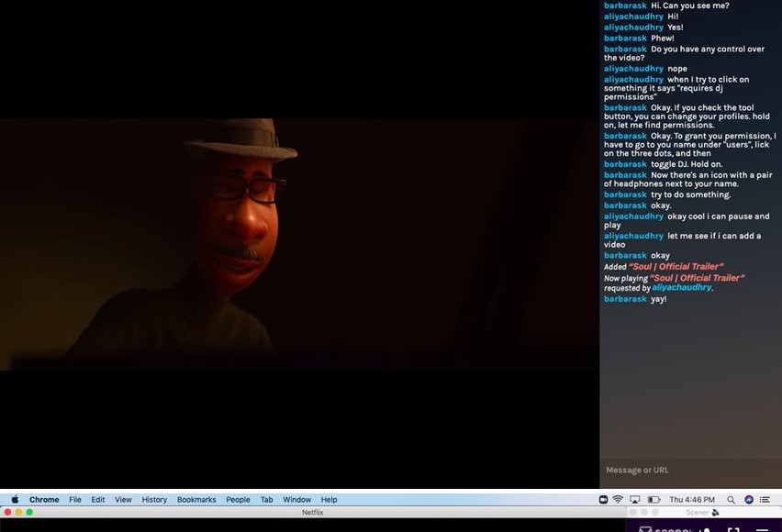Click the message about the headphones icon
Image resolution: width=782 pixels, height=532 pixels.
click(x=688, y=180)
